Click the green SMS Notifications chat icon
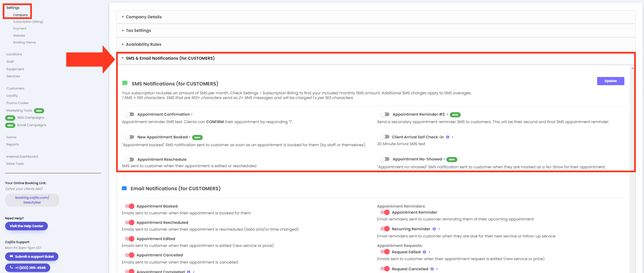Image resolution: width=644 pixels, height=273 pixels. [125, 83]
